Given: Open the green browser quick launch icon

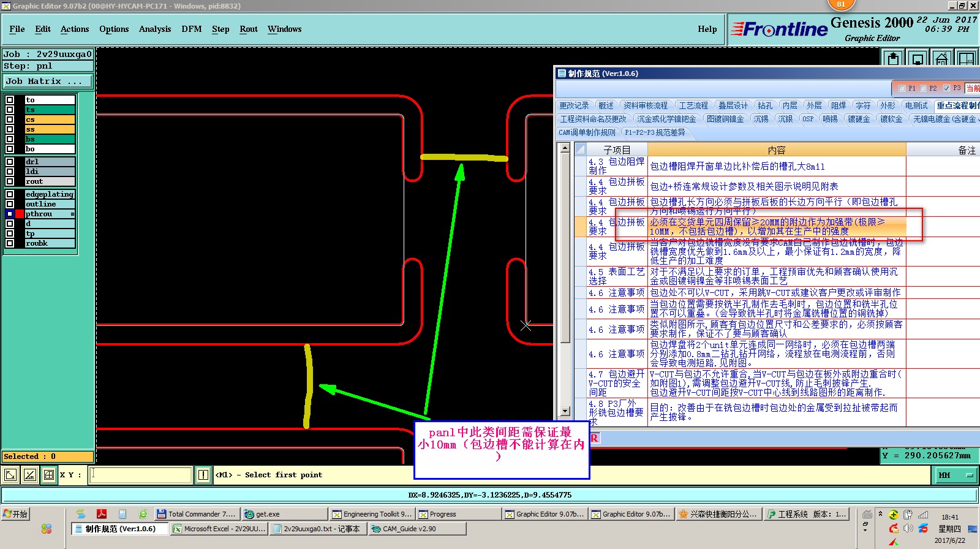Looking at the screenshot, I should point(143,514).
